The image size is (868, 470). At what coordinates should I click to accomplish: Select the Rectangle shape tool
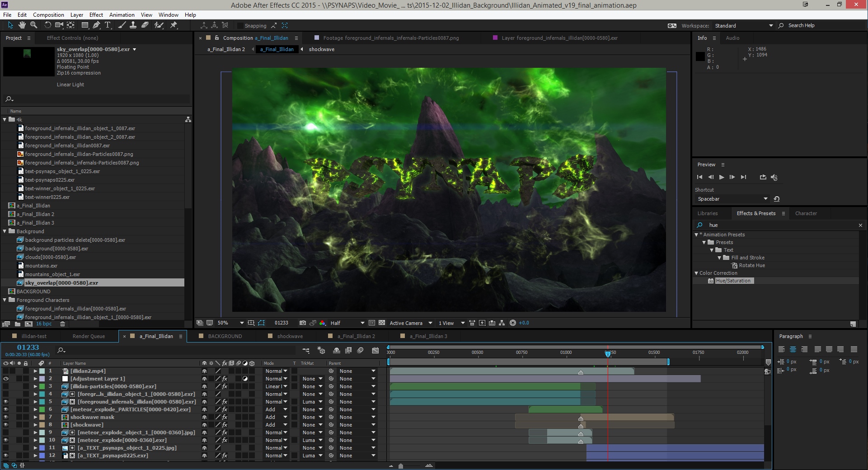pos(85,25)
